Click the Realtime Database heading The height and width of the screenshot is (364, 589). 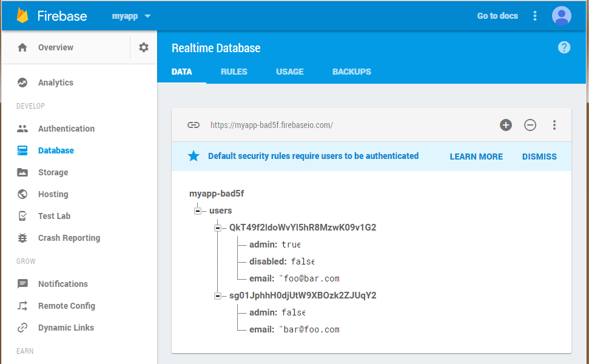click(x=216, y=48)
